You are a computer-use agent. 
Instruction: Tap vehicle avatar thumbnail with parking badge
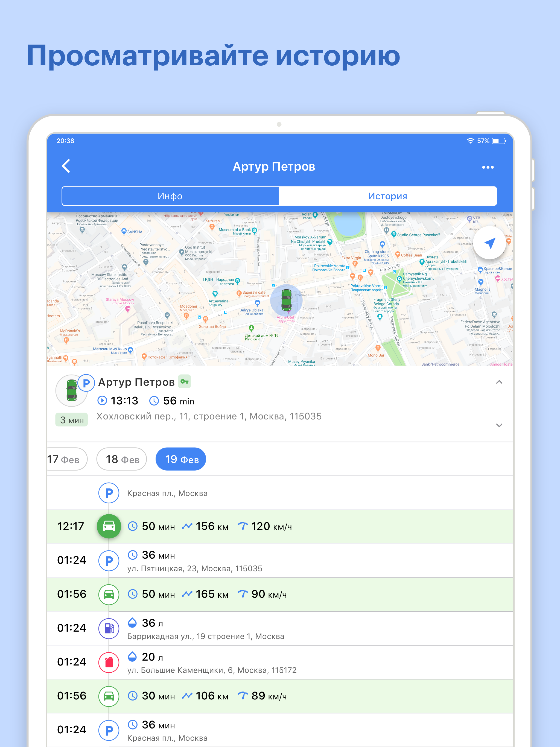tap(72, 390)
